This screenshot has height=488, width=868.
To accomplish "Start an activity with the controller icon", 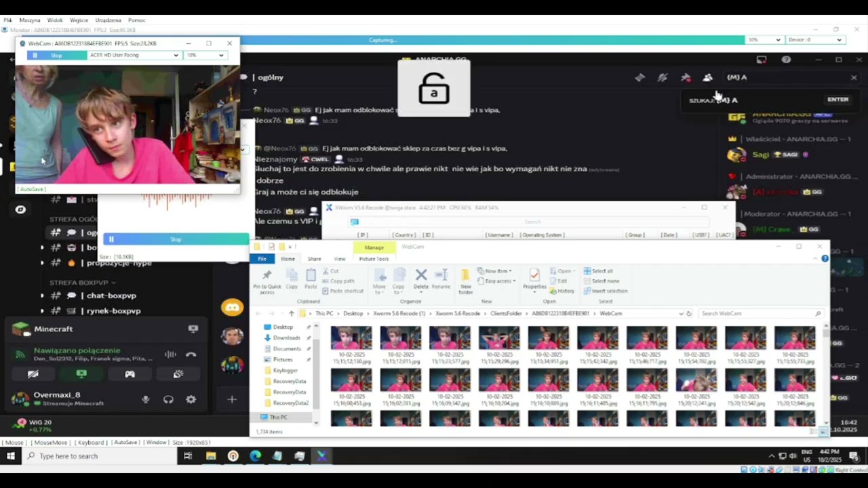I will coord(130,374).
